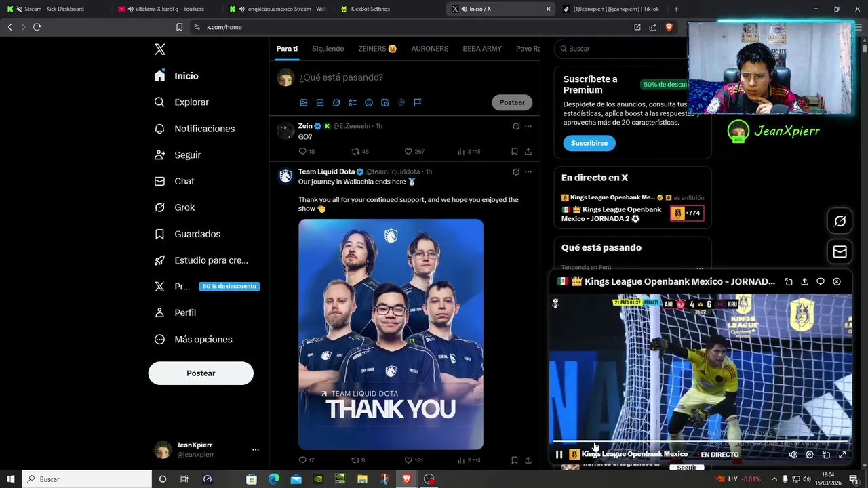Enhance the post with Grok icon

click(336, 102)
